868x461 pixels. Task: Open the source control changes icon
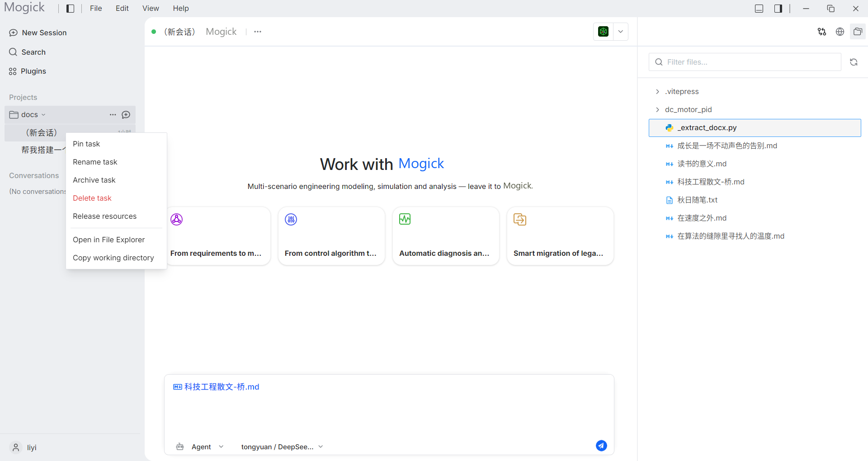coord(822,32)
